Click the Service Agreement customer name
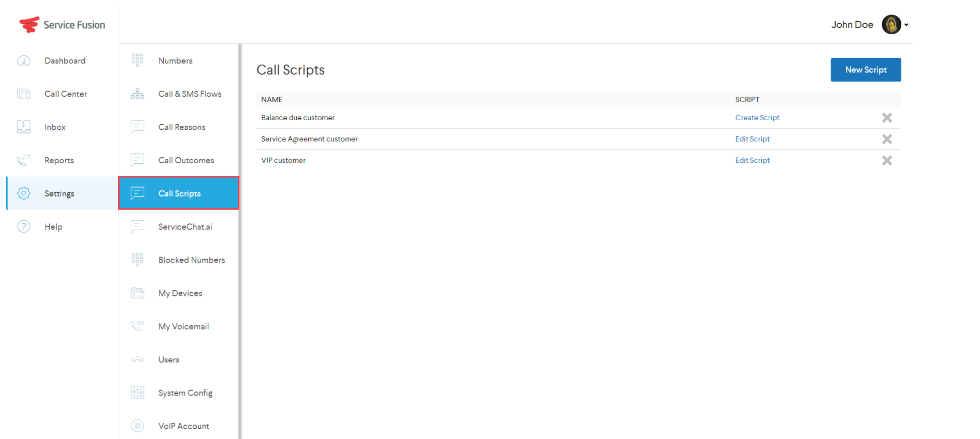Viewport: 980px width, 439px height. (309, 139)
